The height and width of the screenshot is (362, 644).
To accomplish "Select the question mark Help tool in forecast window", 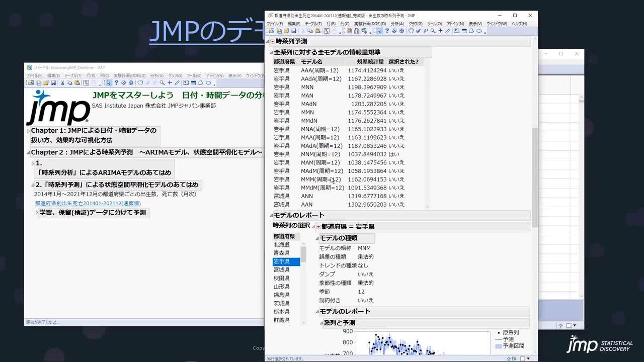I will [387, 31].
